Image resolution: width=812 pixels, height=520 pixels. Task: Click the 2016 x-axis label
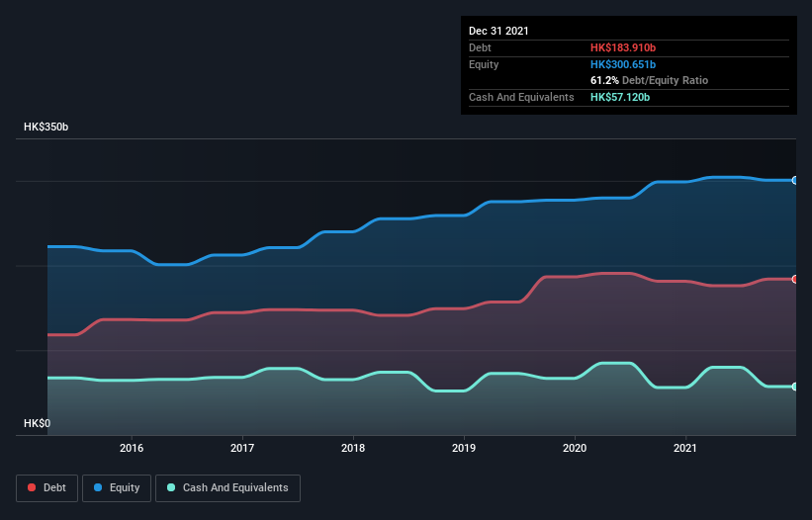(132, 448)
